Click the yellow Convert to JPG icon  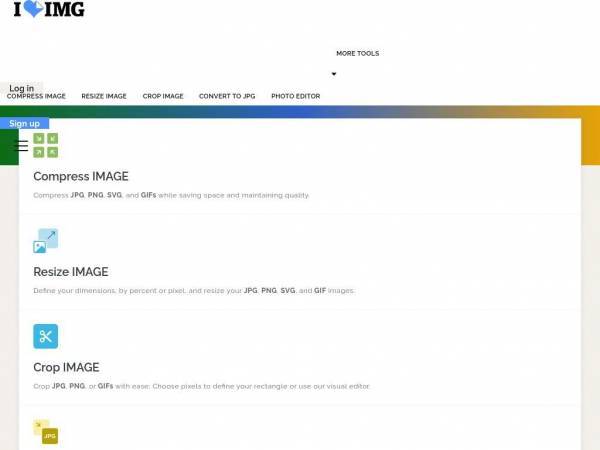click(x=46, y=432)
